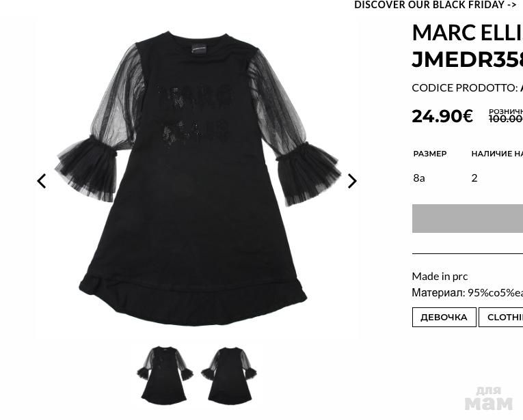Select the front view dress thumbnail
This screenshot has width=523, height=420.
point(165,376)
